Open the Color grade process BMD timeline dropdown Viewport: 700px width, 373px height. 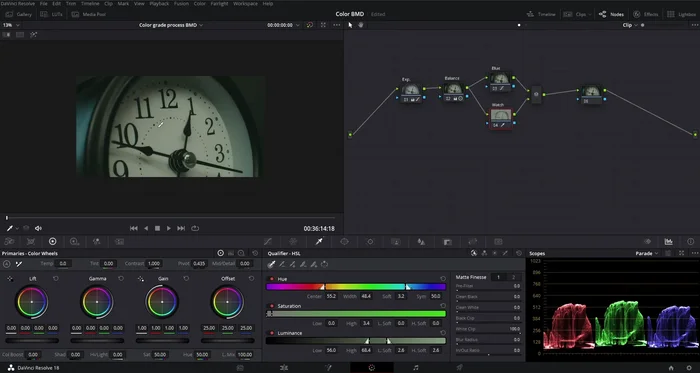pyautogui.click(x=171, y=25)
